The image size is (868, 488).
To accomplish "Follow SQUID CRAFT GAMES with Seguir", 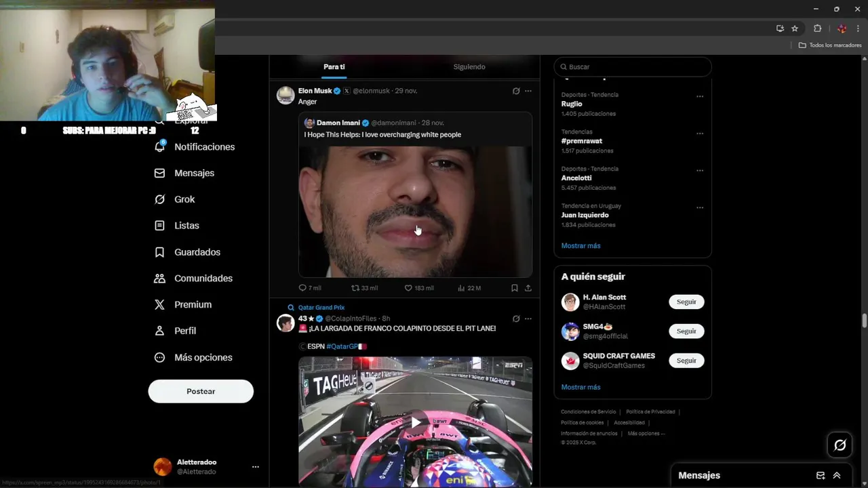I will pos(686,361).
